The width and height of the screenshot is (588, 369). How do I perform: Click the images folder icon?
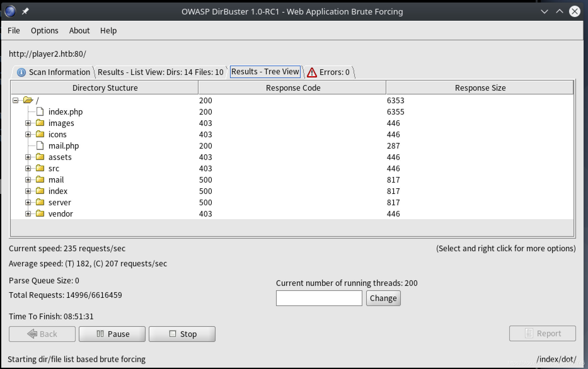[x=40, y=123]
